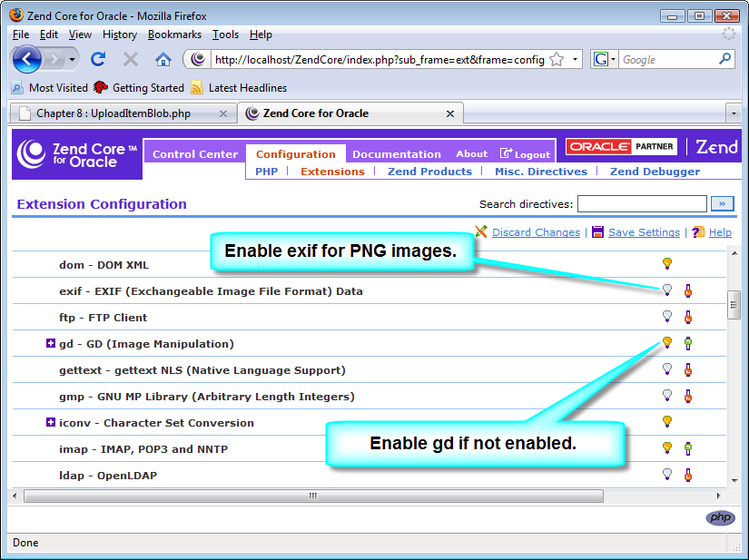Enable gmp extension light bulb
Screen dimensions: 749x560
[x=667, y=395]
